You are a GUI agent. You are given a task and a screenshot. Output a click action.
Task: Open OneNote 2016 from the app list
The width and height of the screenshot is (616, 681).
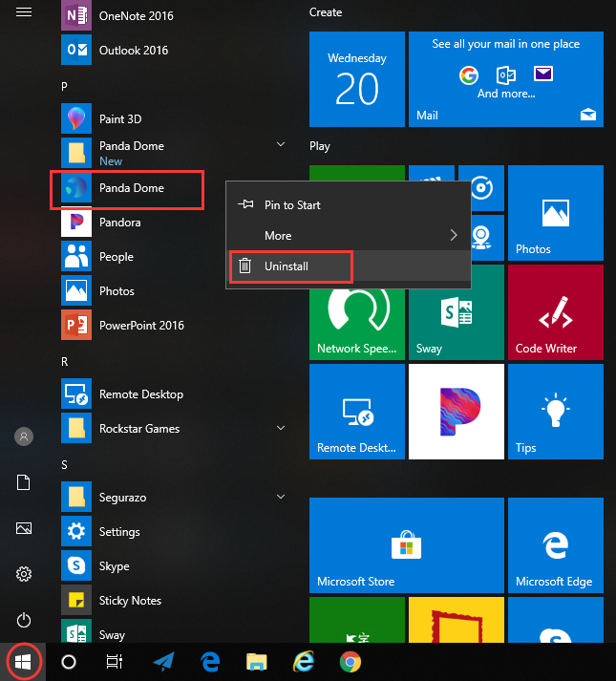(x=172, y=16)
